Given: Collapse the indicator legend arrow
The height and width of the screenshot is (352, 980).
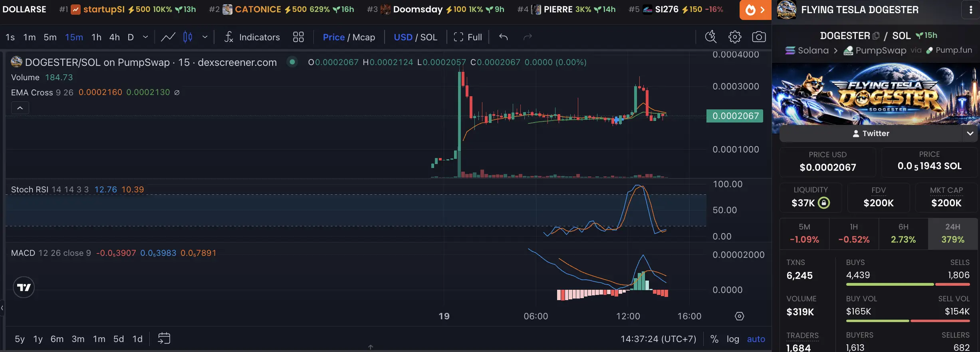Looking at the screenshot, I should coord(20,108).
